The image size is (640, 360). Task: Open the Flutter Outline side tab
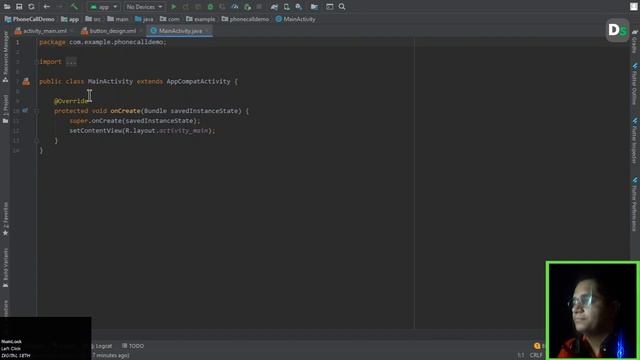[x=635, y=84]
